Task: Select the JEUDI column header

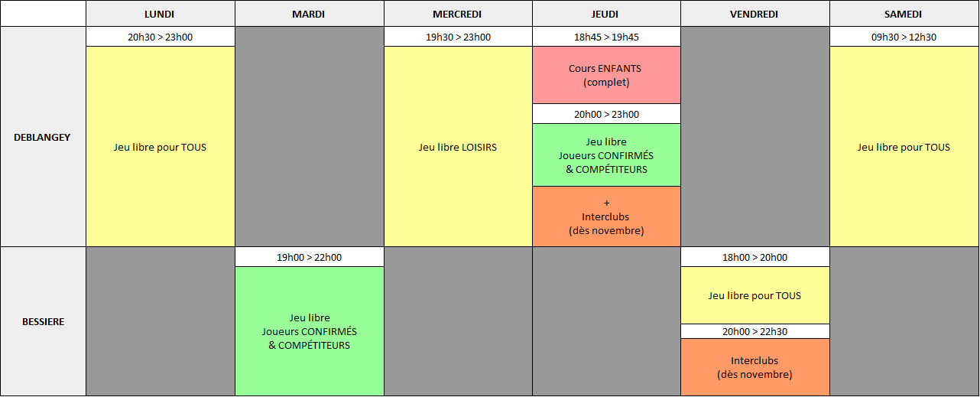Action: 606,14
